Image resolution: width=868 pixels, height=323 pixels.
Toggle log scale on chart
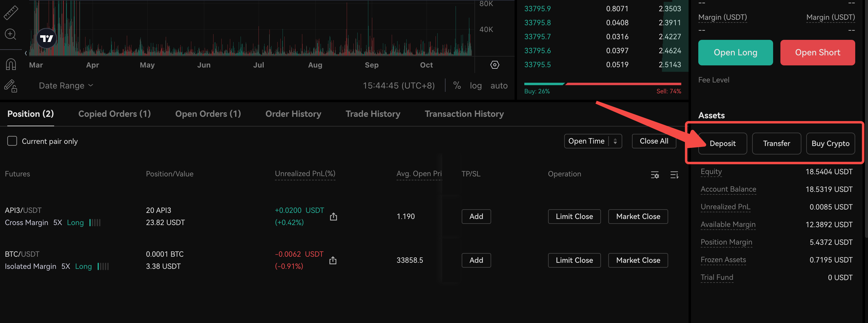[x=475, y=85]
